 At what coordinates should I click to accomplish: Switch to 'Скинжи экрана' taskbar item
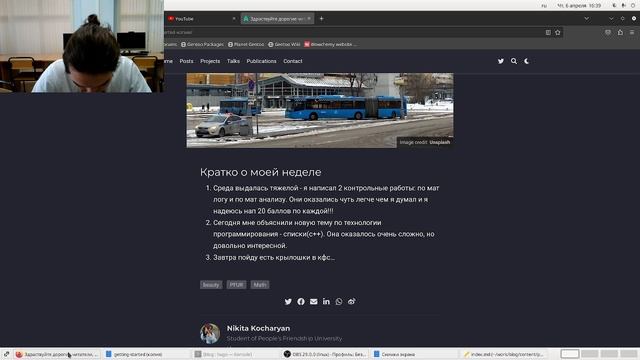pos(415,354)
